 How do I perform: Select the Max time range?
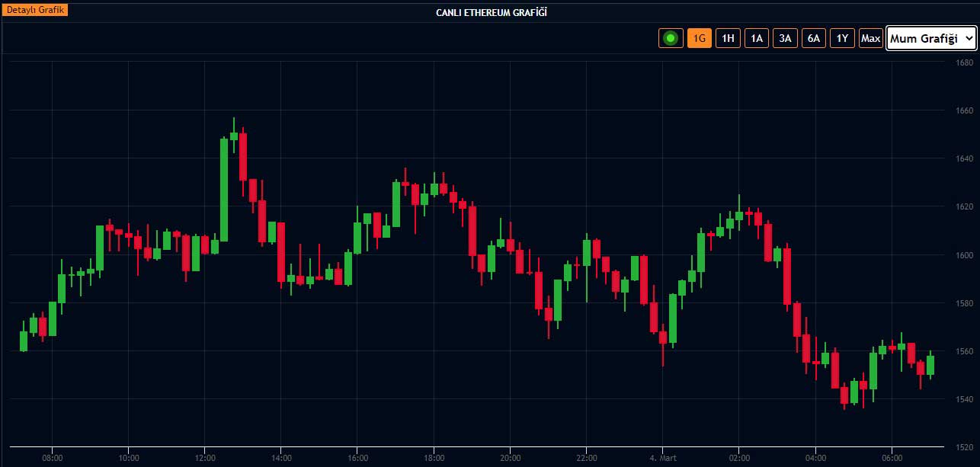pos(871,38)
